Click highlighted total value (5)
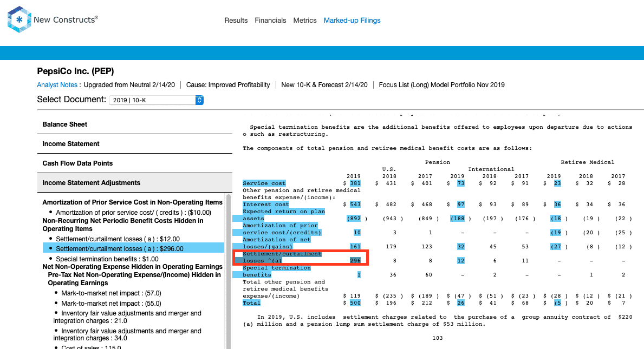644x349 pixels. coord(557,303)
